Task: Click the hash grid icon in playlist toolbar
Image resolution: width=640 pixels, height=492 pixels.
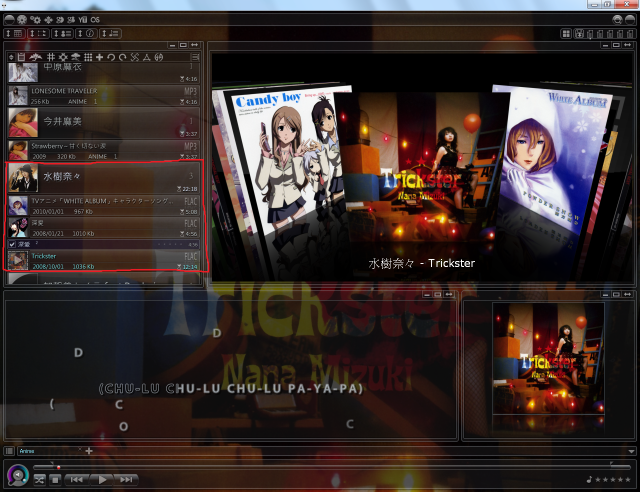Action: pyautogui.click(x=51, y=57)
